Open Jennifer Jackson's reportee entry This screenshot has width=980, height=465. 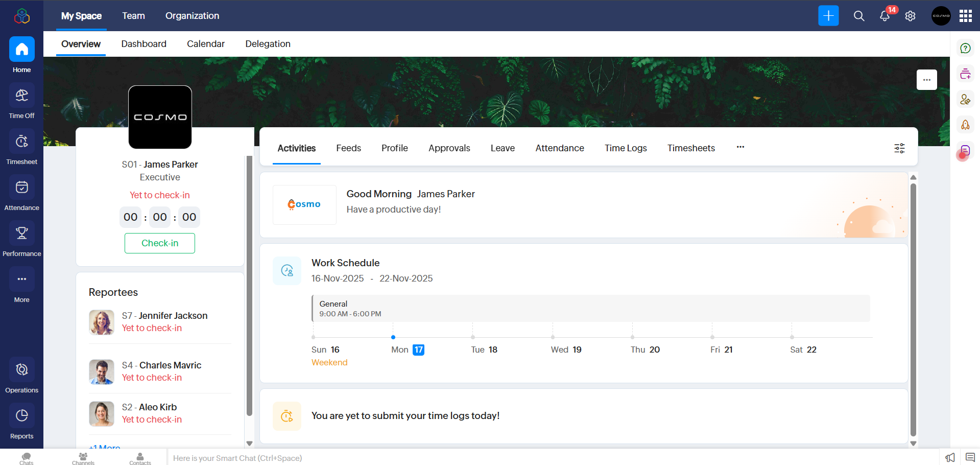(164, 316)
